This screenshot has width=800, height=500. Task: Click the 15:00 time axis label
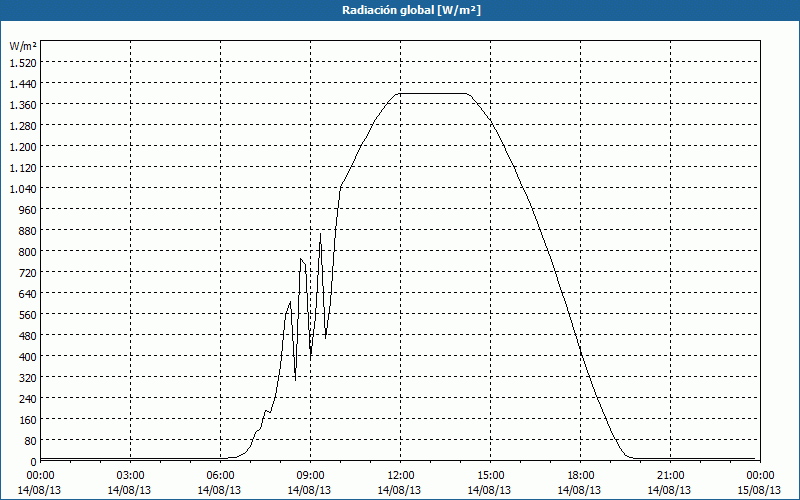point(490,476)
